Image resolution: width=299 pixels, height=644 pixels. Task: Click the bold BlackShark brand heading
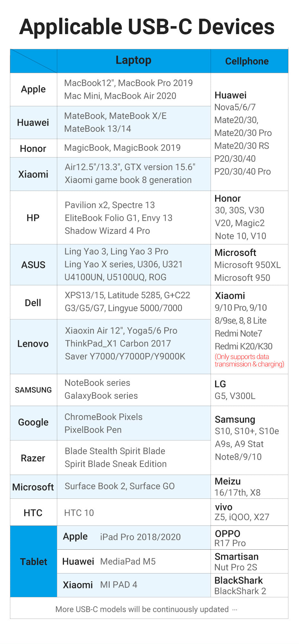[239, 580]
